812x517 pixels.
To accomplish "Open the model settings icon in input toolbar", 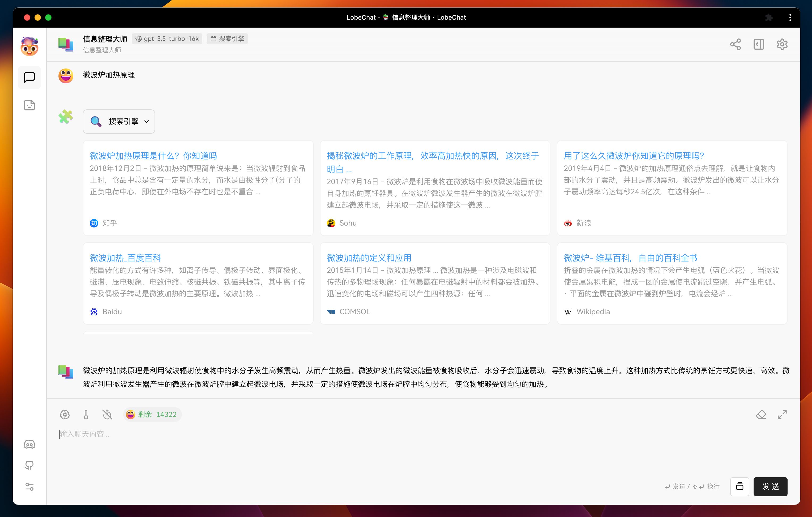I will (65, 415).
